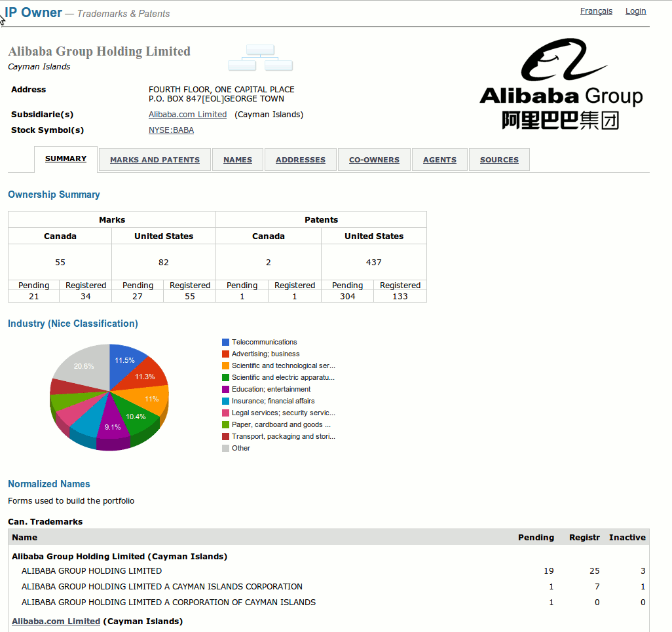The width and height of the screenshot is (672, 632).
Task: Open the Marks and Patents tab
Action: [155, 160]
